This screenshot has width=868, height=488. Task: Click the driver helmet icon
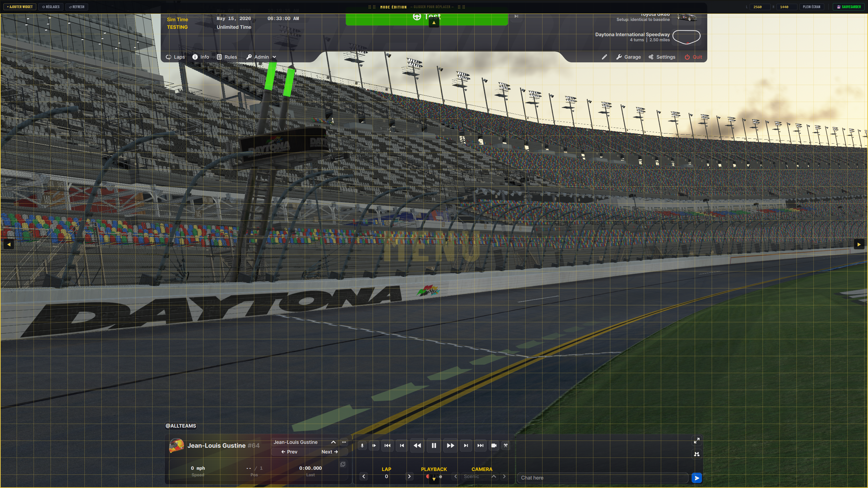(x=176, y=446)
